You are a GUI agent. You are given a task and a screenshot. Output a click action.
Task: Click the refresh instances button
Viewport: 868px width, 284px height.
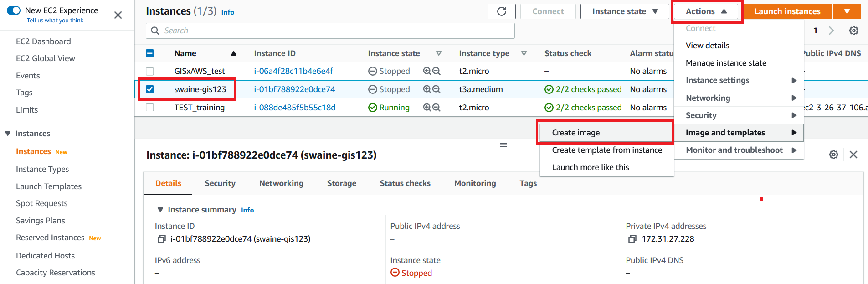click(x=501, y=11)
